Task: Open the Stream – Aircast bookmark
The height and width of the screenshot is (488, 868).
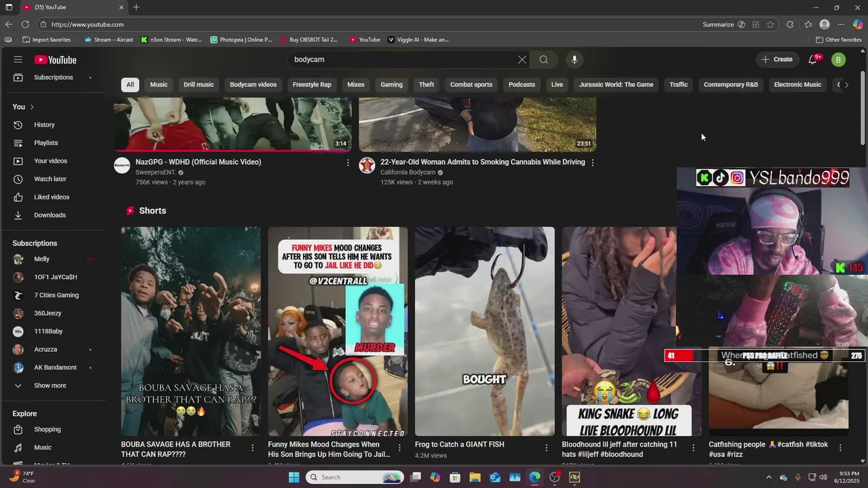Action: (x=108, y=40)
